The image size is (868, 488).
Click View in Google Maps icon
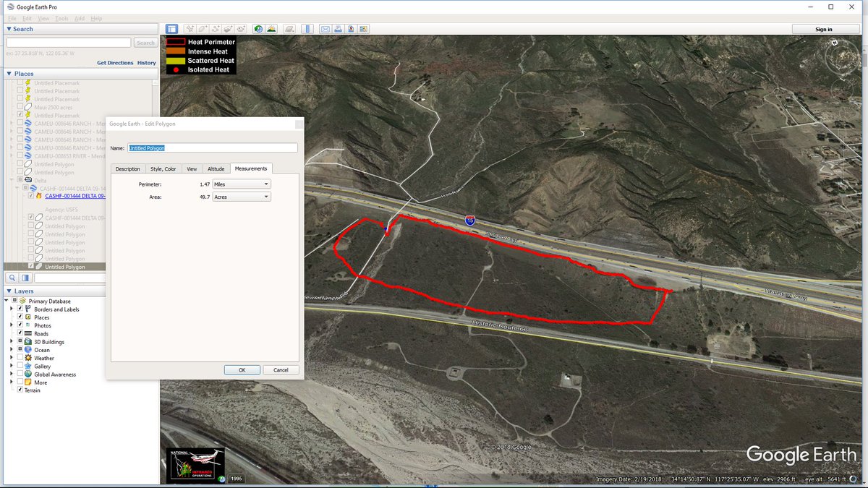pyautogui.click(x=363, y=29)
